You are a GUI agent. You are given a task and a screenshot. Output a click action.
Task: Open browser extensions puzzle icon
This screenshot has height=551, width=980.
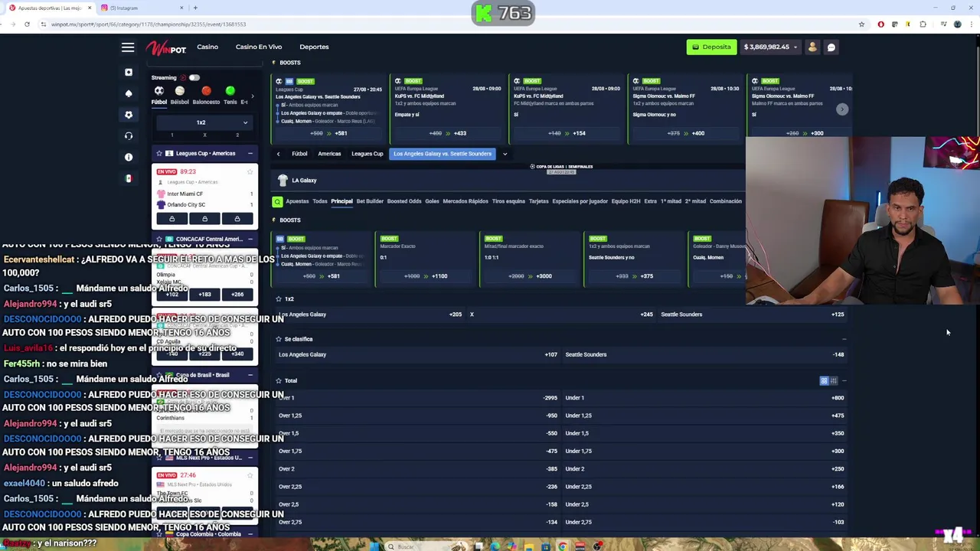tap(923, 24)
